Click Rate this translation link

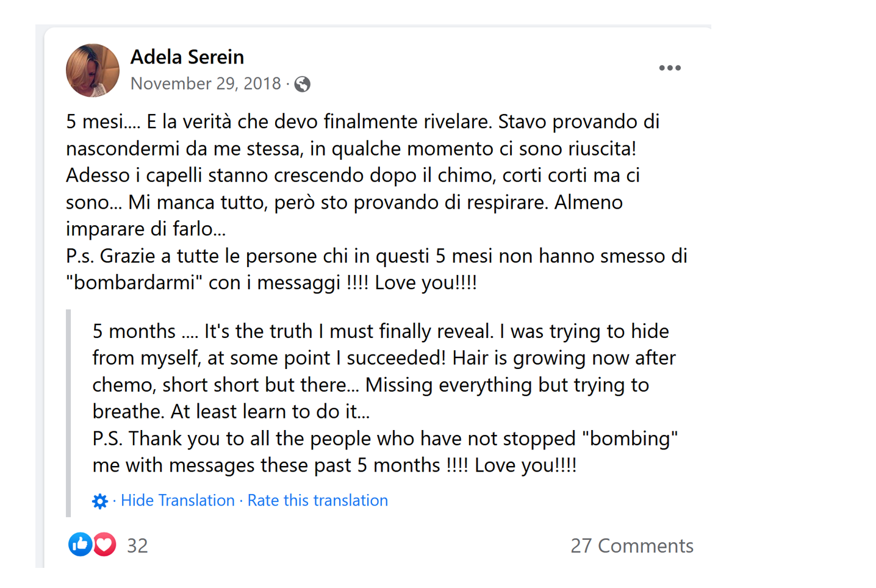317,501
